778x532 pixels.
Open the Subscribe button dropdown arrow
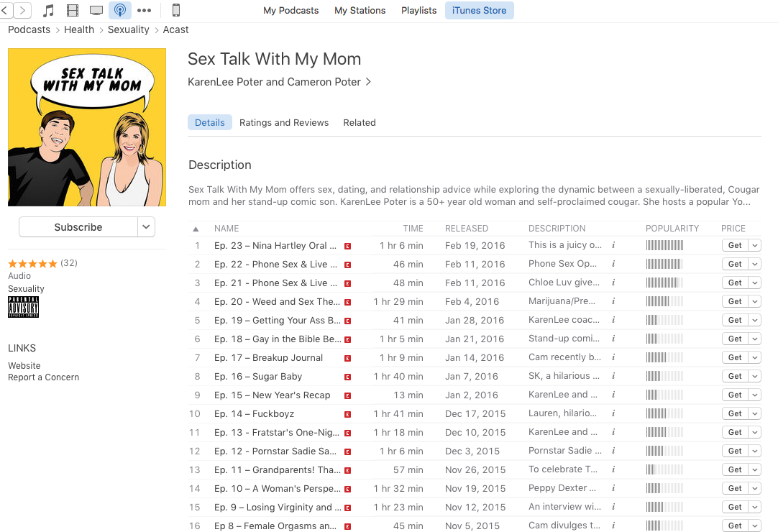147,226
